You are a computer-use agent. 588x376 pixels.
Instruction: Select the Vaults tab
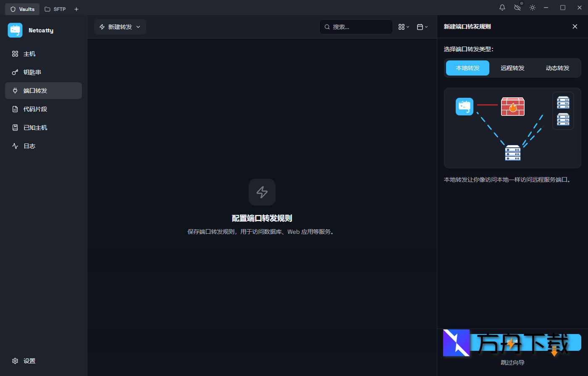pyautogui.click(x=22, y=9)
